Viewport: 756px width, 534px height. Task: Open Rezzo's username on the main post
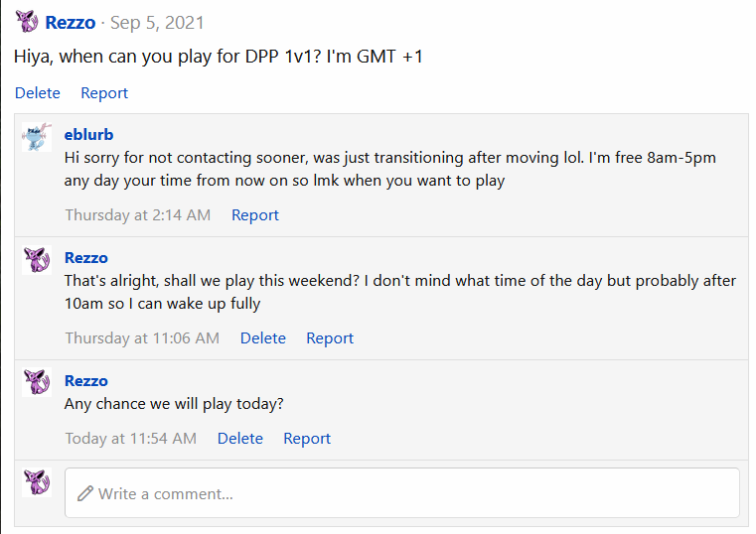(71, 22)
